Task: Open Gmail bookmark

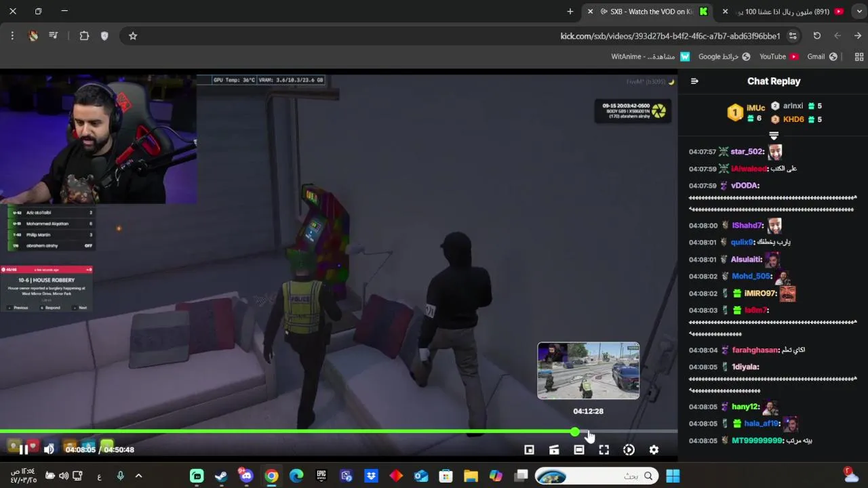Action: (x=822, y=57)
